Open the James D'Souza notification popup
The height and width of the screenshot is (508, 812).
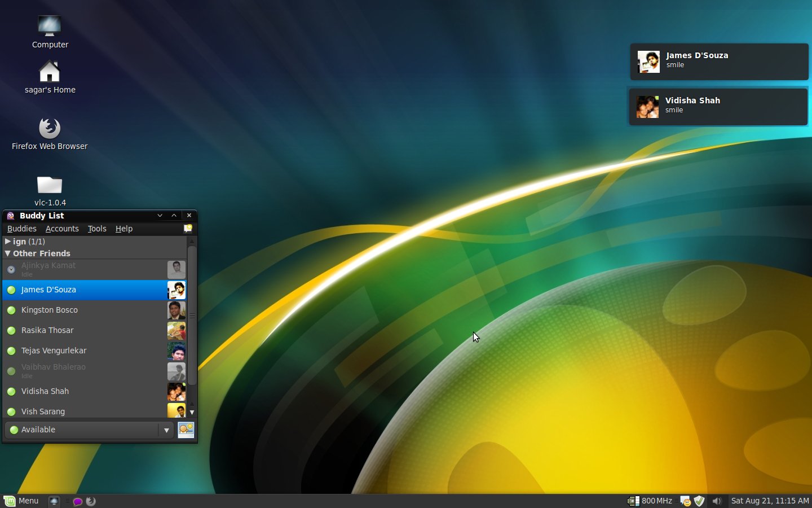tap(719, 62)
